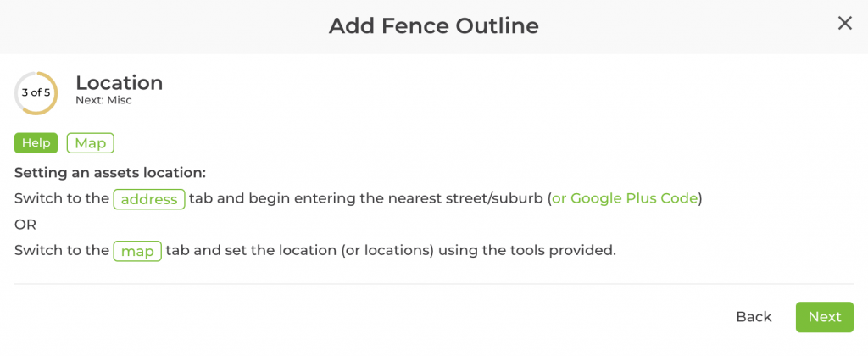Screen dimensions: 868x356
Task: Click the inline address tab button
Action: [x=149, y=199]
